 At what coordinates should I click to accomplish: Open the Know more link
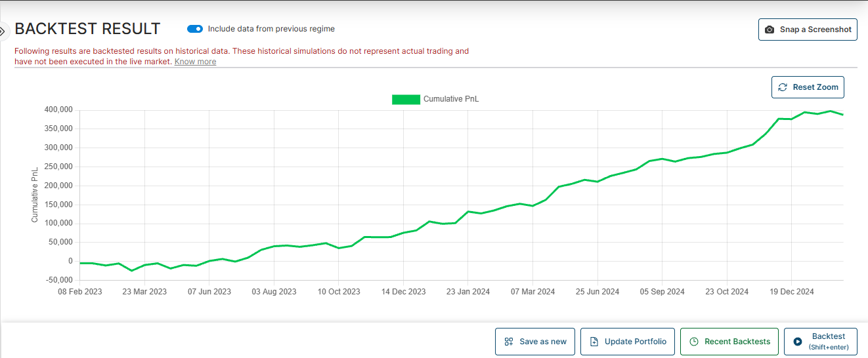195,62
